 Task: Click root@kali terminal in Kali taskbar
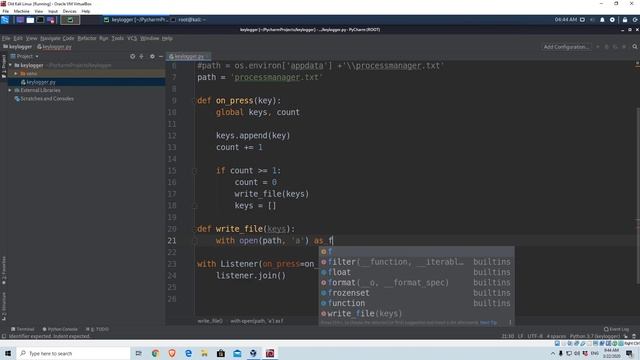(188, 20)
